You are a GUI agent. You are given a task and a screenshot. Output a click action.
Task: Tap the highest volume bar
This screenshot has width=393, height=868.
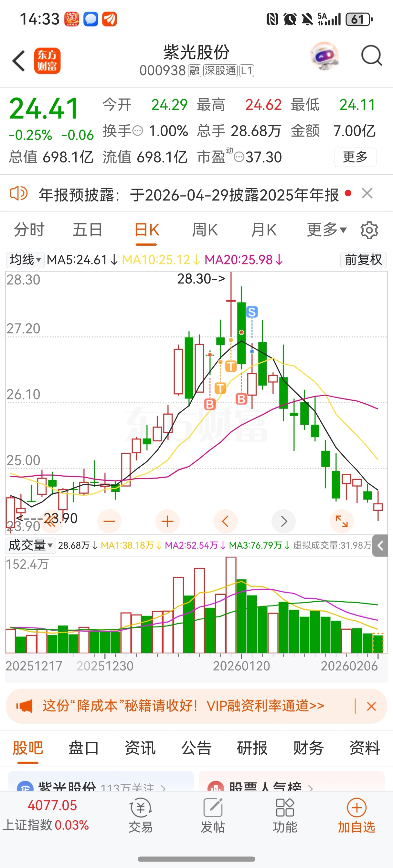pos(231,605)
